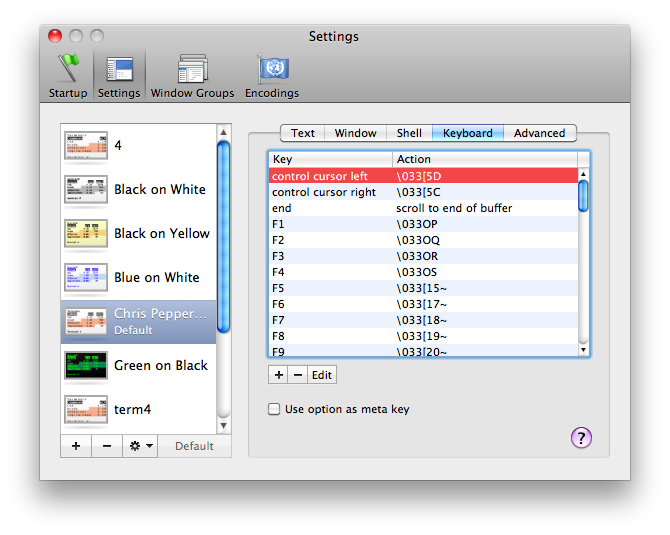Select the profile named 4

click(x=138, y=146)
